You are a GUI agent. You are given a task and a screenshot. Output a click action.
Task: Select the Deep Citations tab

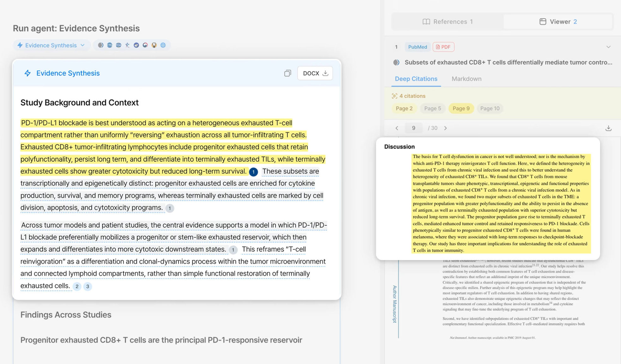tap(416, 79)
